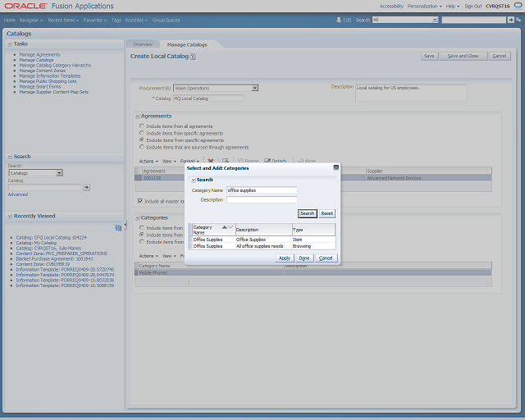This screenshot has height=420, width=525.
Task: Click Done in the categories dialog
Action: [304, 258]
